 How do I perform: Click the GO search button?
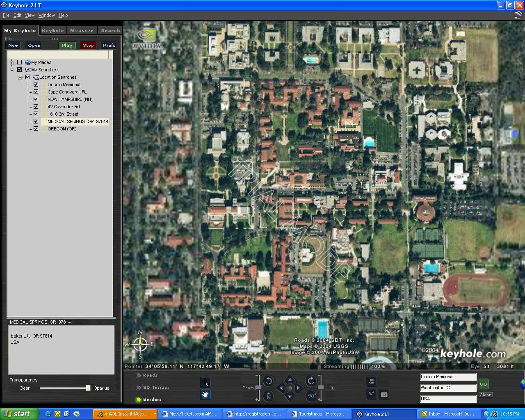483,384
